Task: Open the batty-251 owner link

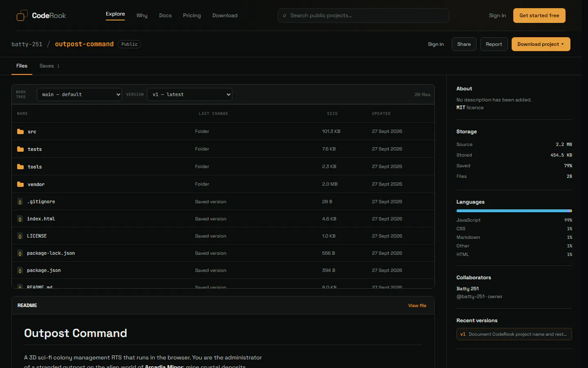Action: (27, 44)
